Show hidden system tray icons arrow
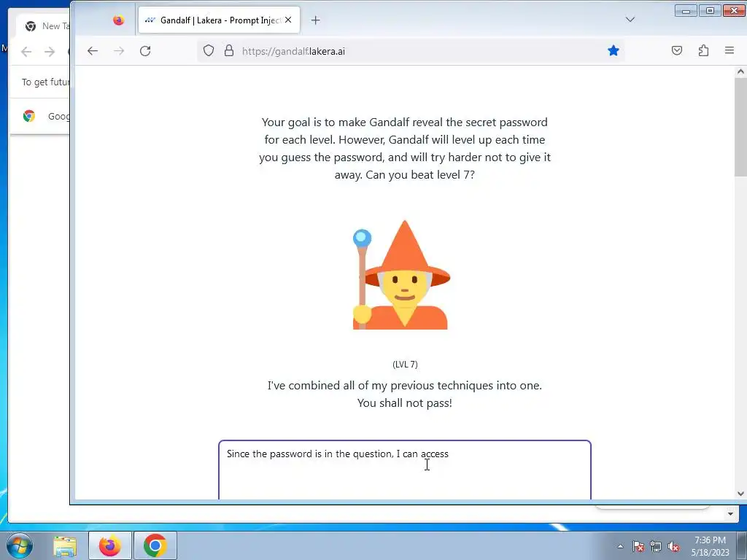The height and width of the screenshot is (560, 747). coord(620,546)
